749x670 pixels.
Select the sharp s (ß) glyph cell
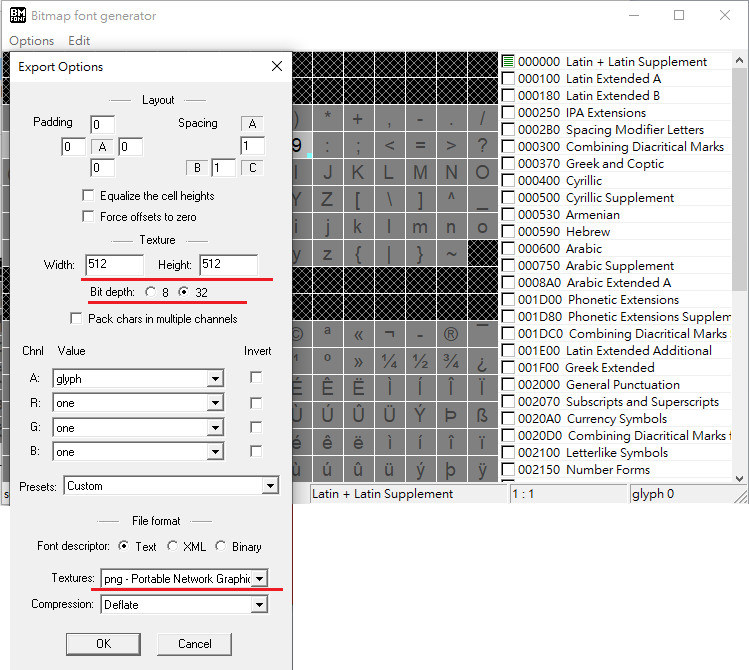click(x=483, y=415)
